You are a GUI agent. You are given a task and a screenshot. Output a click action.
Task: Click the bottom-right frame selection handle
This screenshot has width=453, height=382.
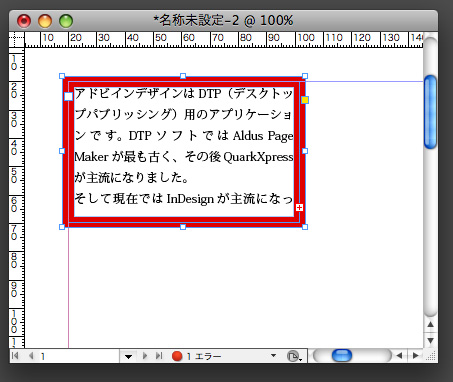coord(305,227)
